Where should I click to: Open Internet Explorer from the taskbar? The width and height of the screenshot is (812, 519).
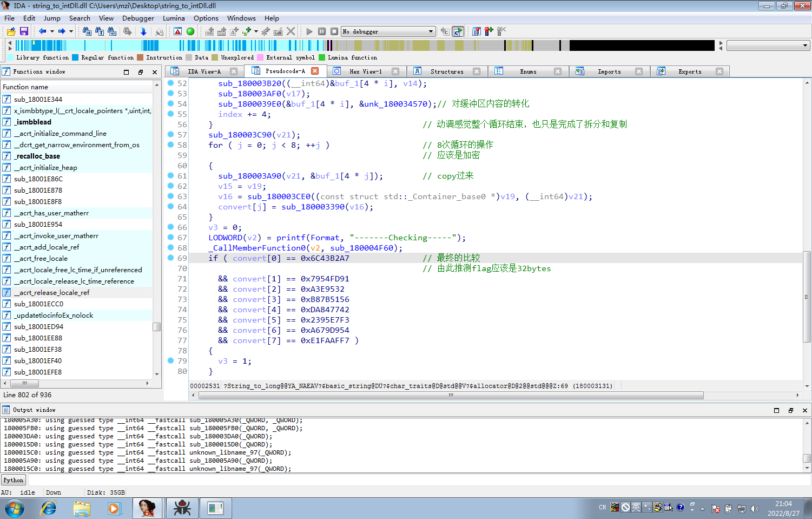(49, 508)
